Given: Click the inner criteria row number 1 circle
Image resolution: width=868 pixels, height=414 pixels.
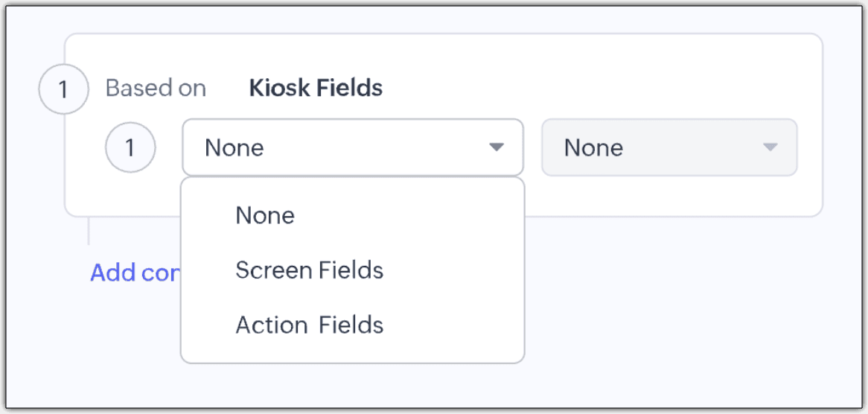Looking at the screenshot, I should click(x=130, y=147).
